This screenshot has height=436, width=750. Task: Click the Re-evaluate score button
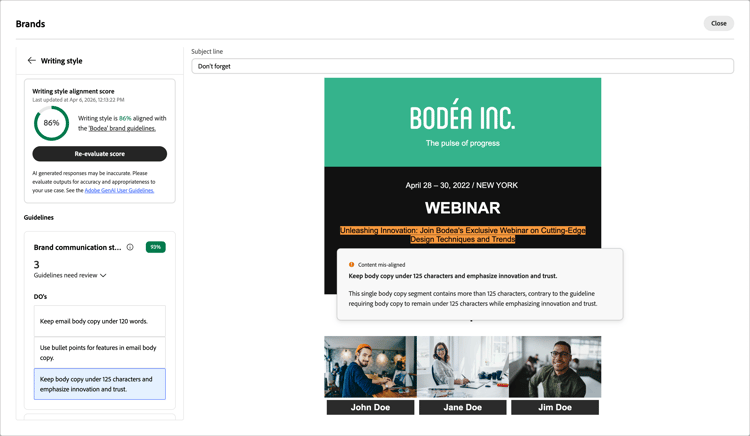[x=99, y=154]
